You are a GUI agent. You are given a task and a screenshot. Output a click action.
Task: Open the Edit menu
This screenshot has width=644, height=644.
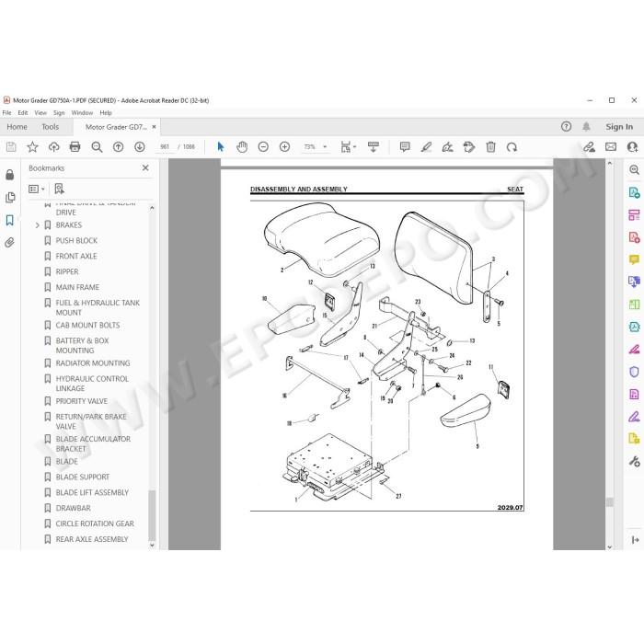(23, 112)
